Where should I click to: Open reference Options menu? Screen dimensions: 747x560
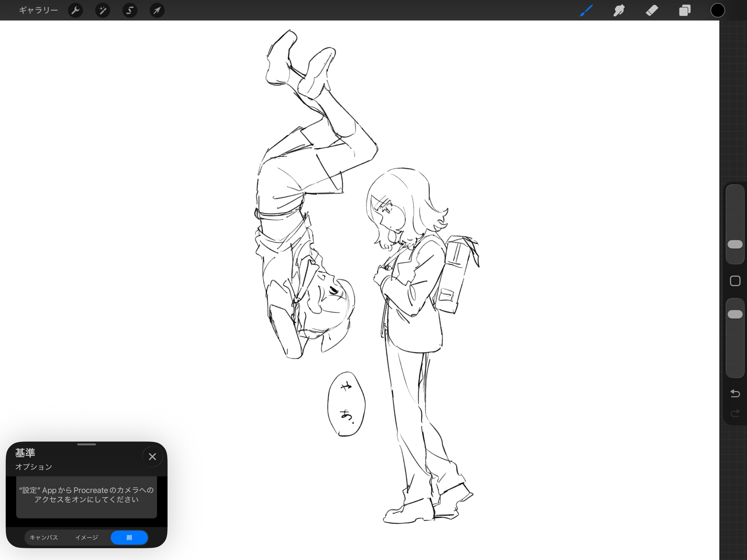[34, 467]
